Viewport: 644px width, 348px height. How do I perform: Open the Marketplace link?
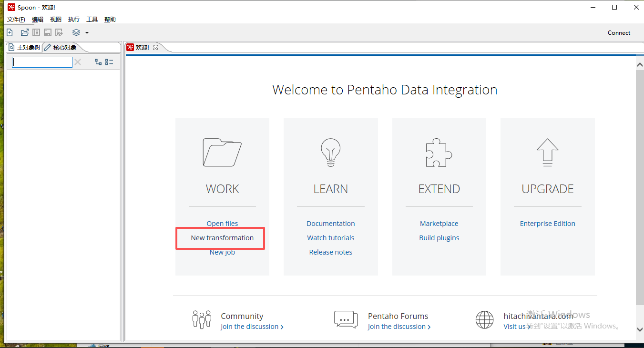[x=439, y=224]
